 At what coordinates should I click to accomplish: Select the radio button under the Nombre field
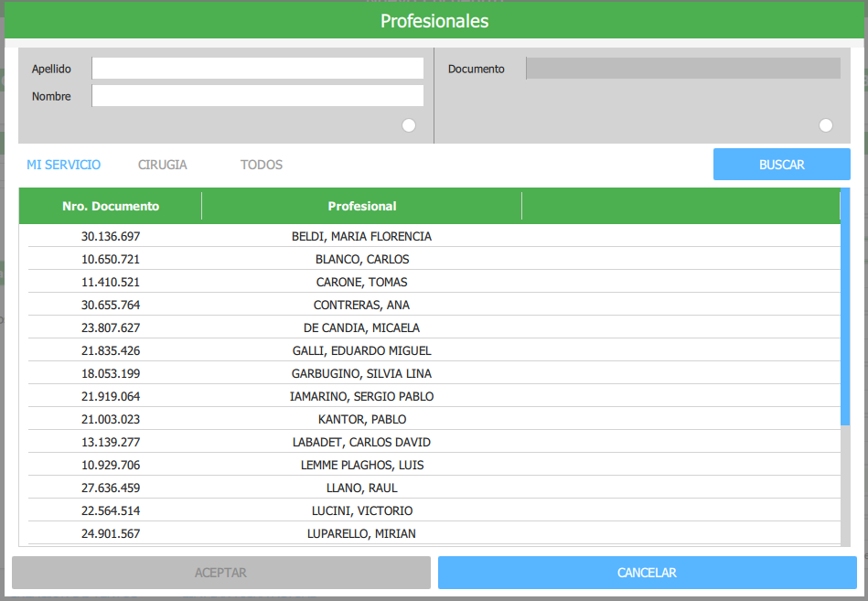click(409, 125)
